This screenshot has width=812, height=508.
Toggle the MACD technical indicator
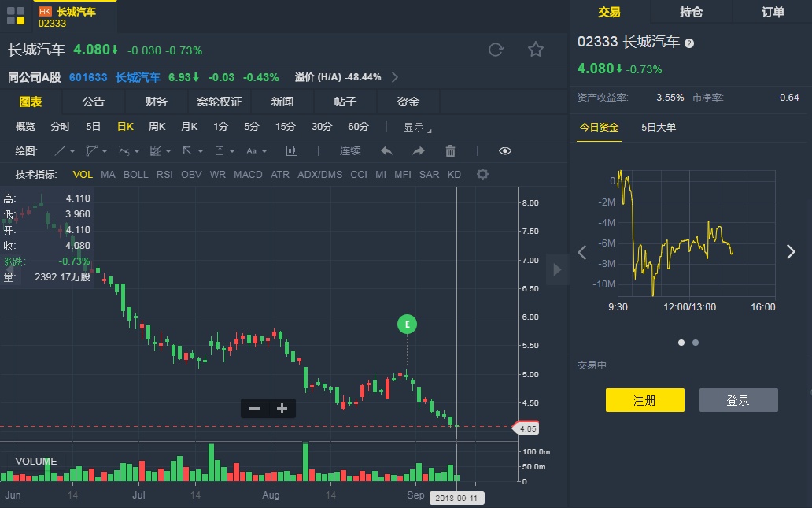248,175
